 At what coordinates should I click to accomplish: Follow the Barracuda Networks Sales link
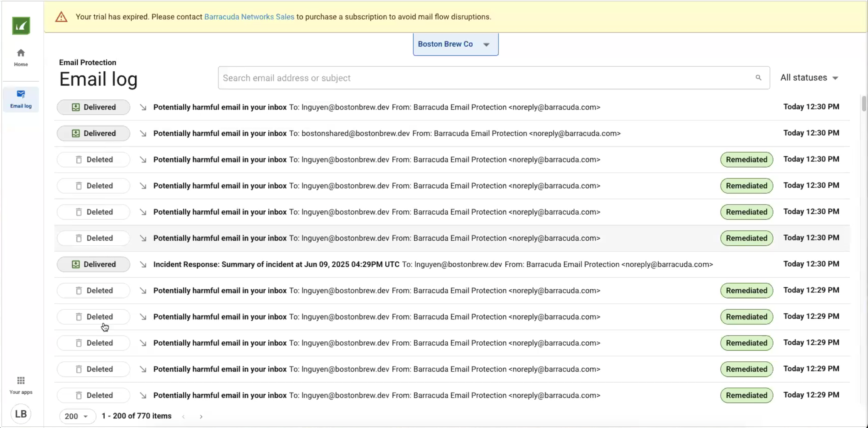pyautogui.click(x=249, y=17)
